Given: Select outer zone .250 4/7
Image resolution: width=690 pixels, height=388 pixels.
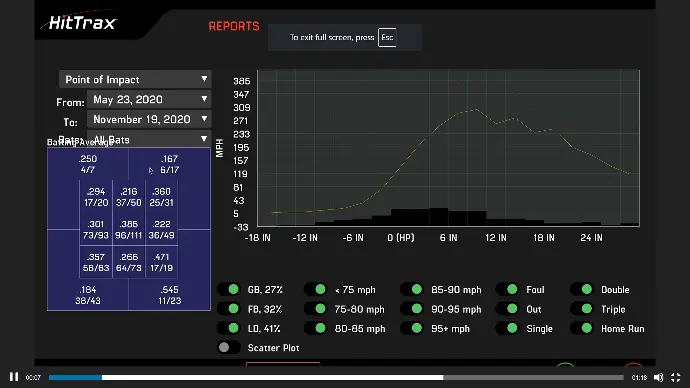Looking at the screenshot, I should point(88,164).
